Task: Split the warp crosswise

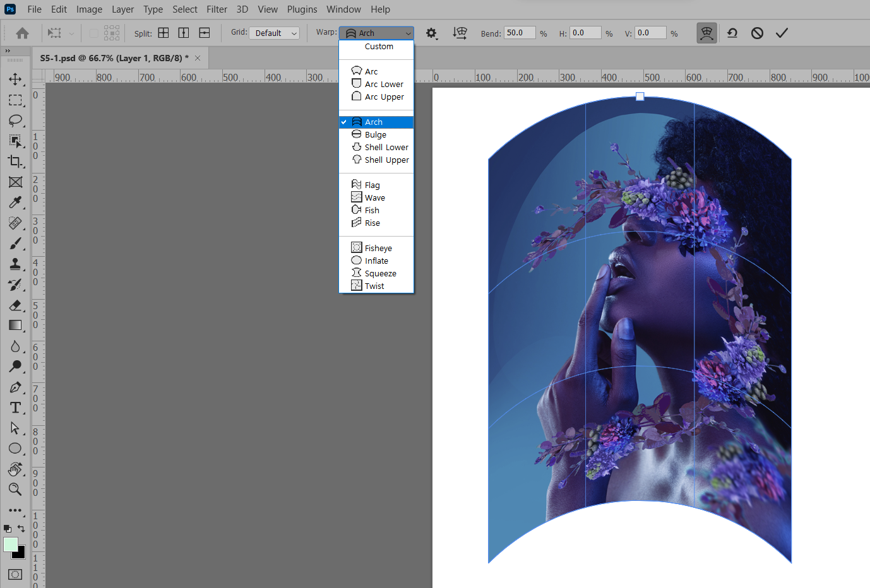Action: point(164,33)
